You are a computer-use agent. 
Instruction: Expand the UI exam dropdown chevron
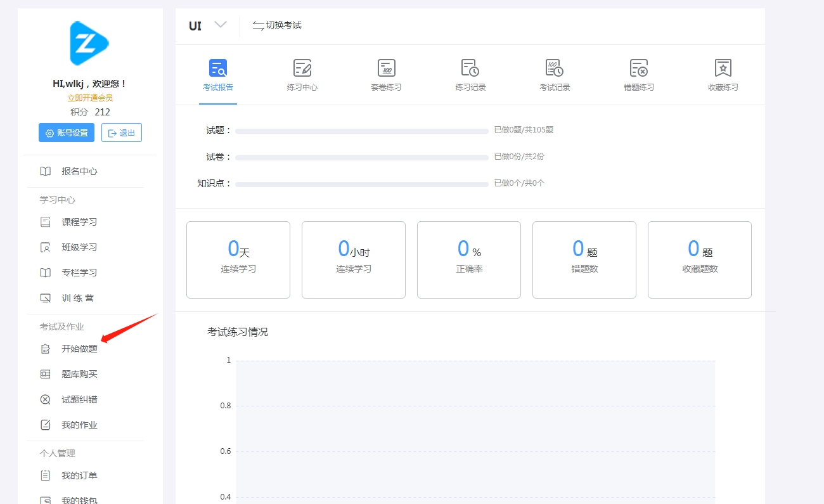click(221, 25)
